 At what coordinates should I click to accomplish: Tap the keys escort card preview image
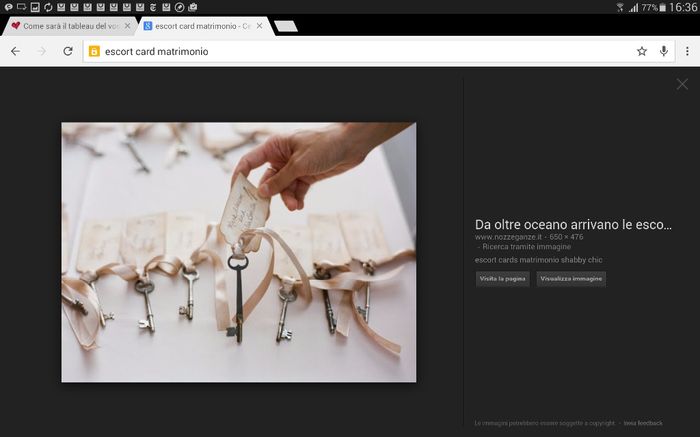(238, 252)
